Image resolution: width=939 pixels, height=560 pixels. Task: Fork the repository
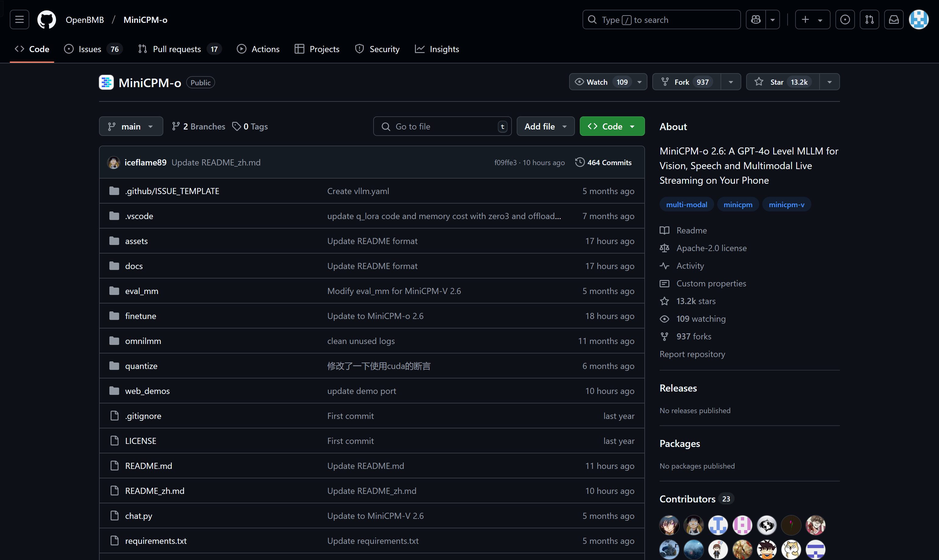click(x=687, y=82)
